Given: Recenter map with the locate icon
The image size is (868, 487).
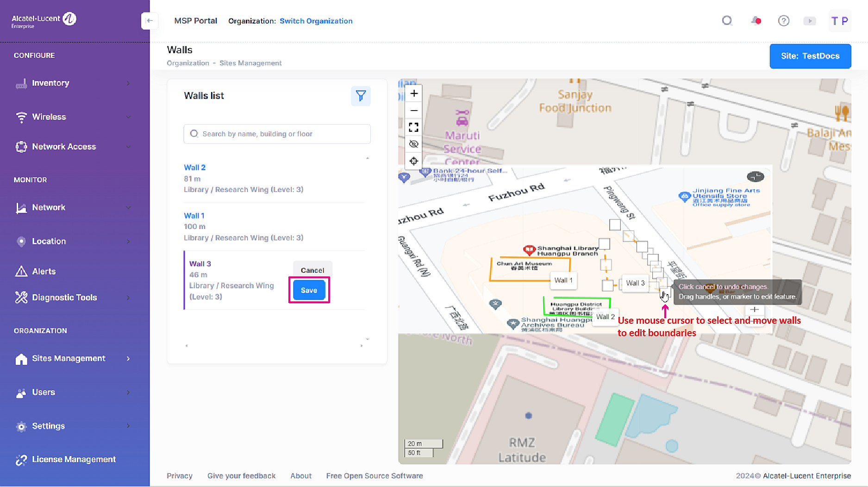Looking at the screenshot, I should tap(414, 161).
